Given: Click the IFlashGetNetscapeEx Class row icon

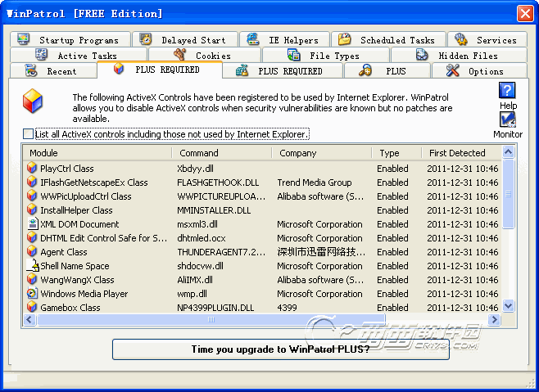Looking at the screenshot, I should pos(32,182).
